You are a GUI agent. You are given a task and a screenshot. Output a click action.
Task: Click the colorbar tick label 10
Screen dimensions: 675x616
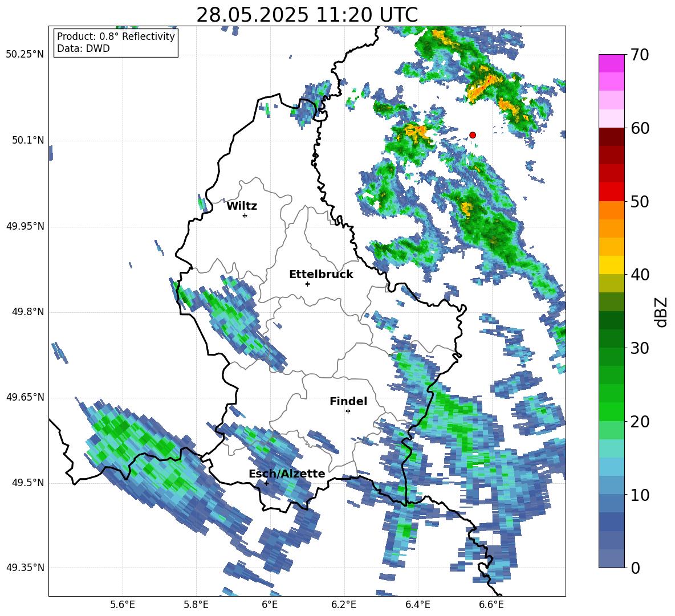[x=640, y=495]
